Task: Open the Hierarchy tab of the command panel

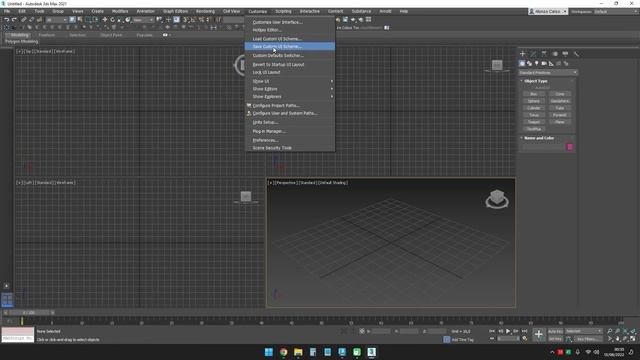Action: pos(544,53)
